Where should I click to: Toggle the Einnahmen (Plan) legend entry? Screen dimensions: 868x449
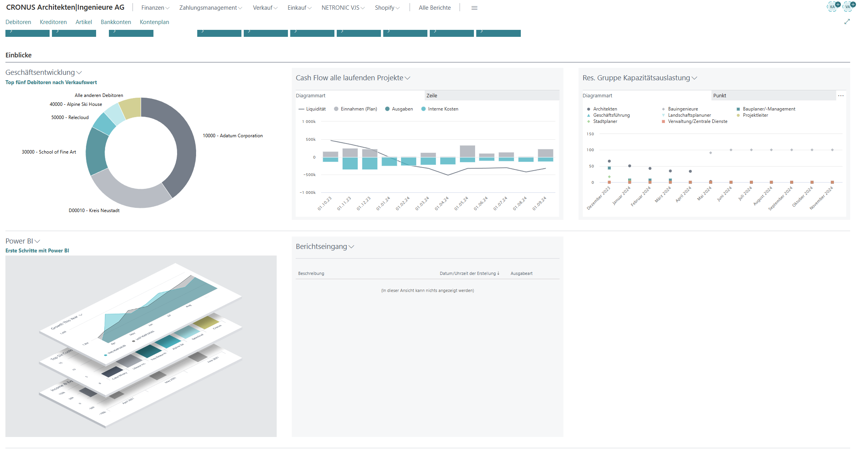[x=356, y=109]
